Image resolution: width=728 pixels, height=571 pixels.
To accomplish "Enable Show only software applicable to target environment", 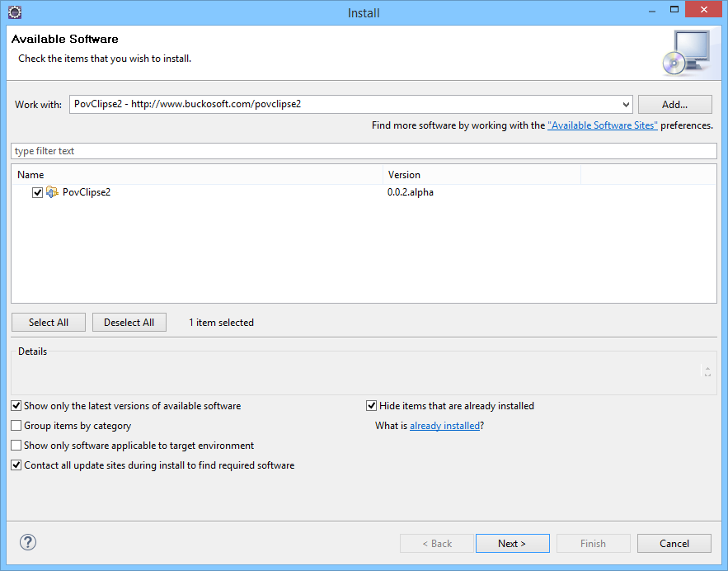I will click(16, 445).
